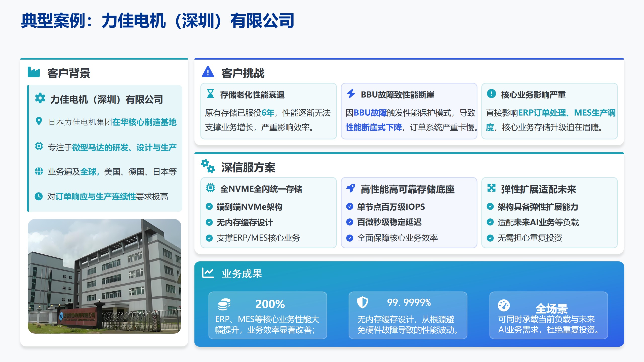Click the check icon beside 支撑ERP/MES核心业务
The image size is (644, 362).
coord(209,238)
